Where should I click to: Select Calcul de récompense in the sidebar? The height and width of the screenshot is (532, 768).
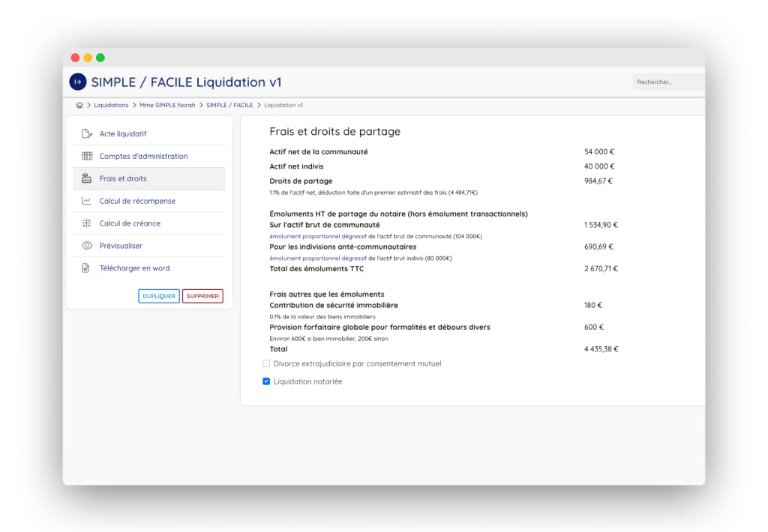click(x=137, y=202)
